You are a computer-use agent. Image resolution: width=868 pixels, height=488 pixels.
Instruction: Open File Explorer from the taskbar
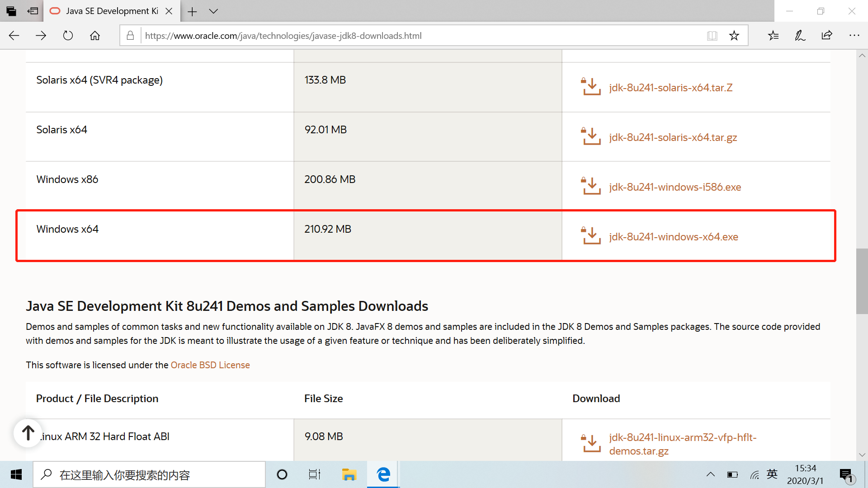349,474
